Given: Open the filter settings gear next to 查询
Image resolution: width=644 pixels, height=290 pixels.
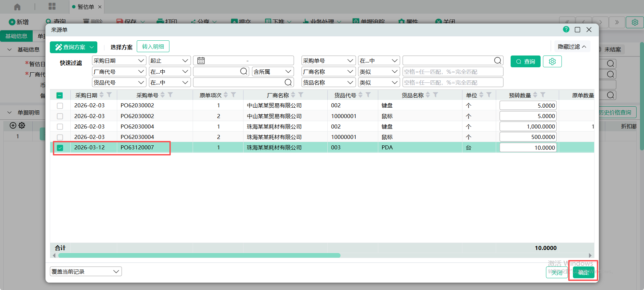Looking at the screenshot, I should pyautogui.click(x=552, y=62).
